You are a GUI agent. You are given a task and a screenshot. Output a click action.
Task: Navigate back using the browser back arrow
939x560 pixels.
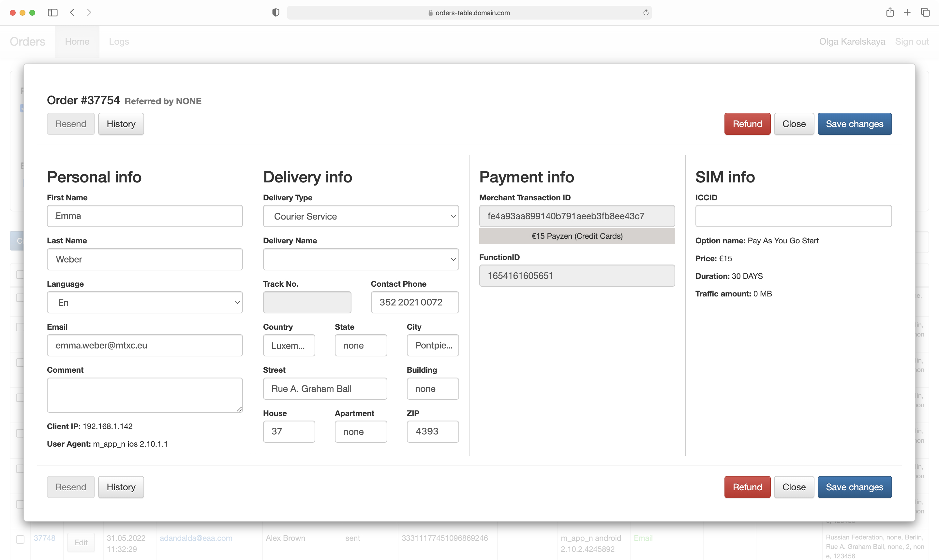click(x=72, y=12)
